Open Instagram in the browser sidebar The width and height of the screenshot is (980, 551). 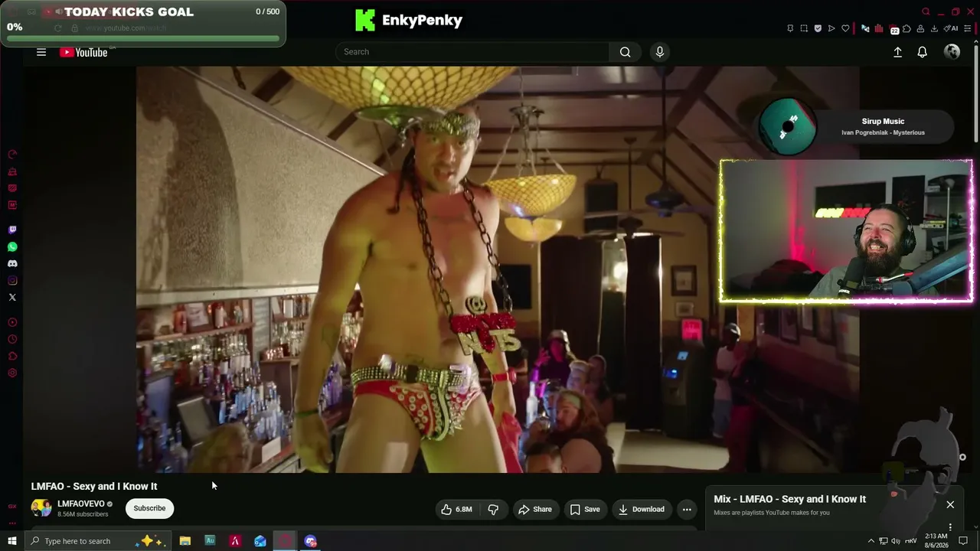[12, 280]
